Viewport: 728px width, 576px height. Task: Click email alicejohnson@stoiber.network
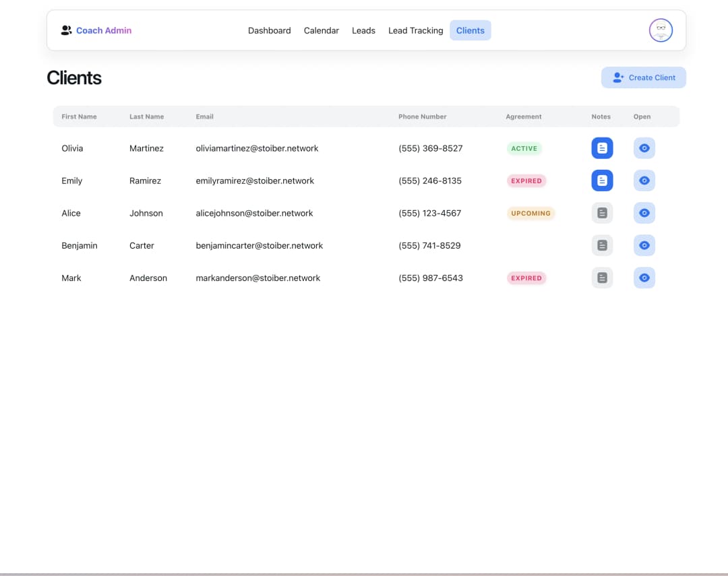coord(254,214)
